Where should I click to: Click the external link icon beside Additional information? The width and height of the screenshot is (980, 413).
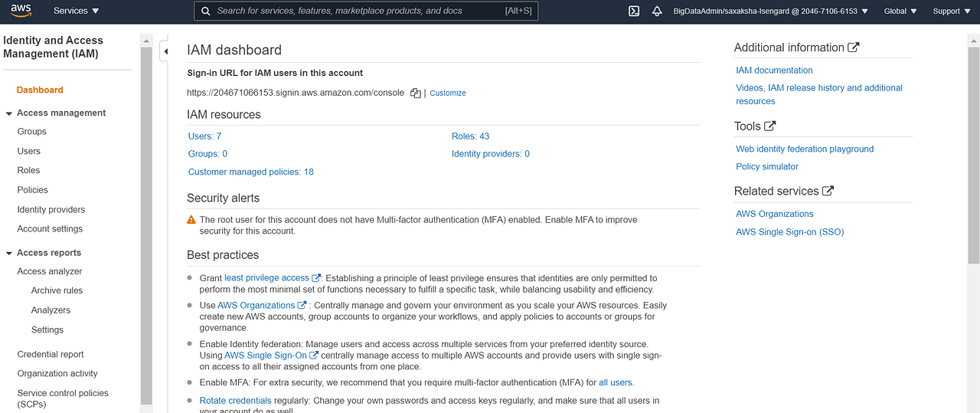tap(854, 48)
